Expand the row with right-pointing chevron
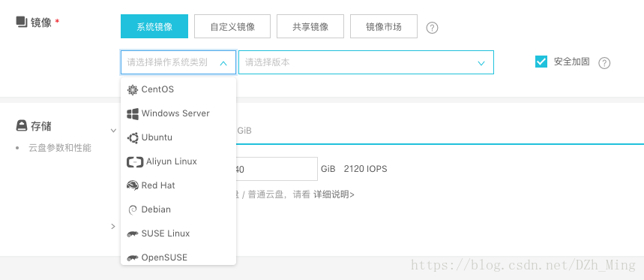Image resolution: width=644 pixels, height=280 pixels. click(x=113, y=226)
